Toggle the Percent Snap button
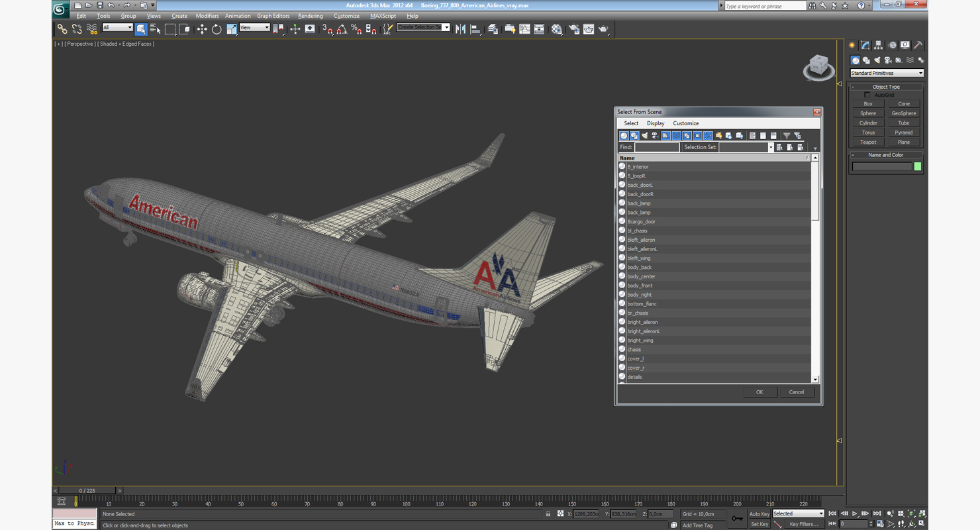The image size is (980, 530). point(356,28)
